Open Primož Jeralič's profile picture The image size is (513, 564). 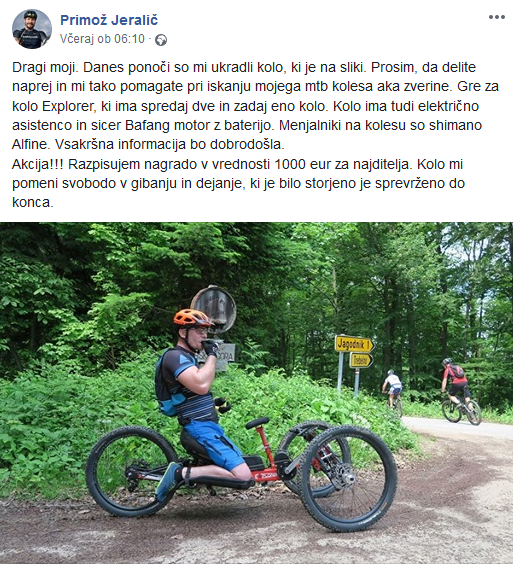[x=32, y=29]
